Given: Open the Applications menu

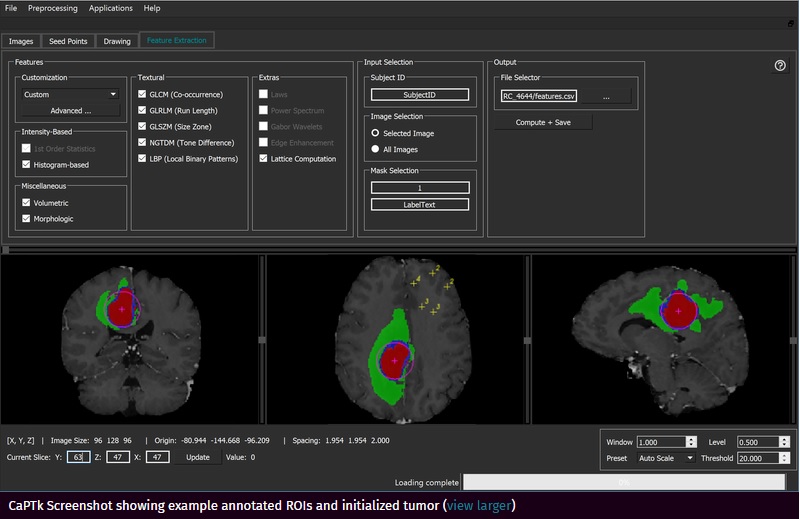Looking at the screenshot, I should (110, 8).
